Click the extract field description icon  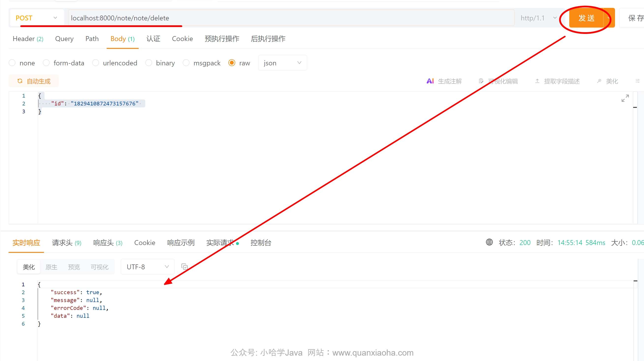click(537, 81)
